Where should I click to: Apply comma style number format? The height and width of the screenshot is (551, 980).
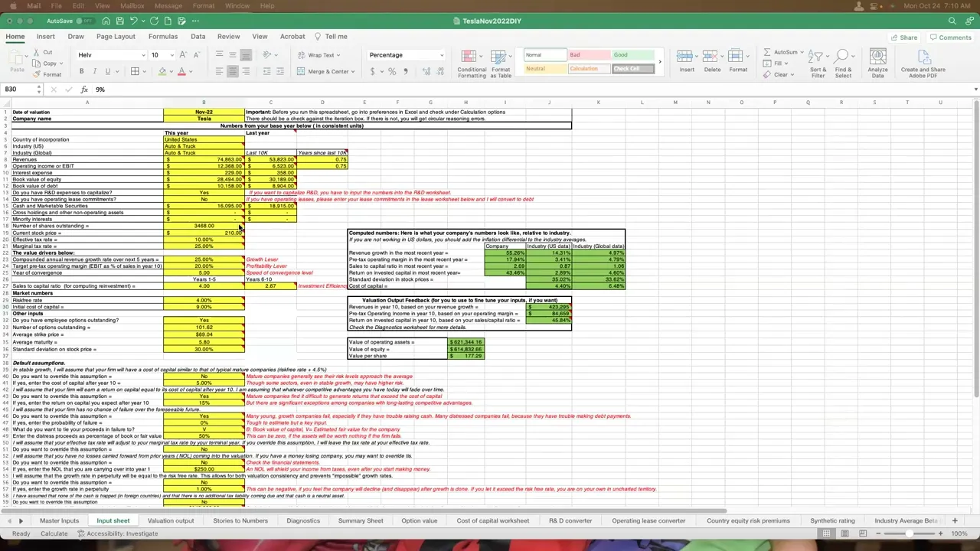pyautogui.click(x=406, y=71)
